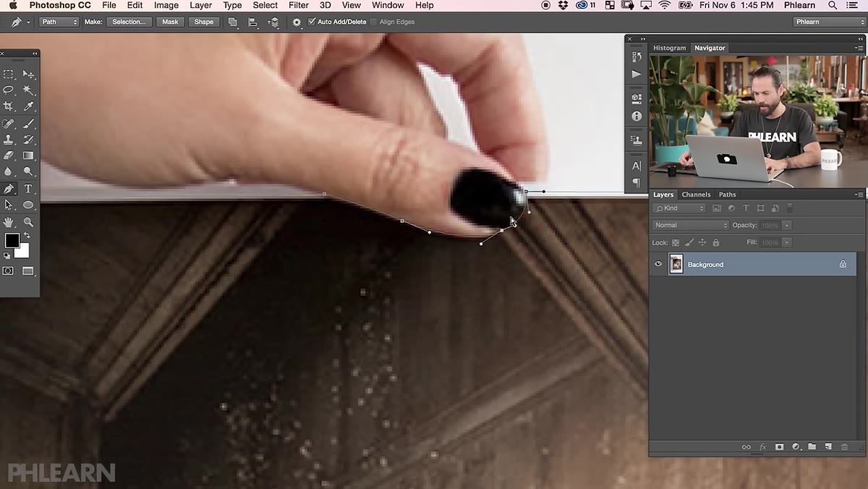Change screen mode in toolbox

28,271
